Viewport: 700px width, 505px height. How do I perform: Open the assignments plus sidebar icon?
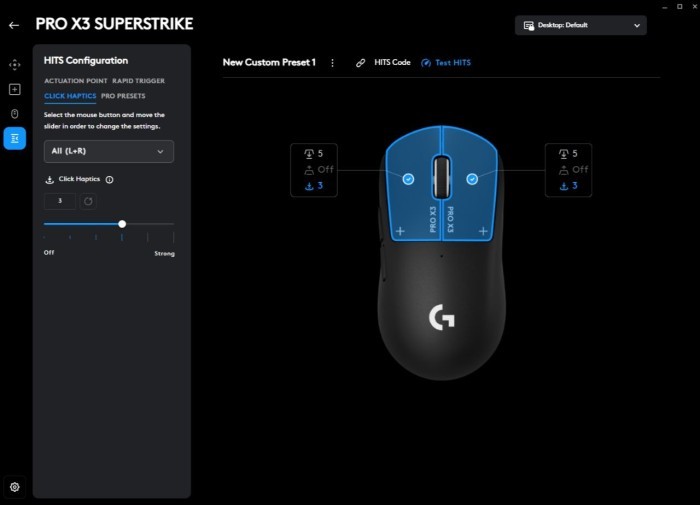(x=15, y=89)
